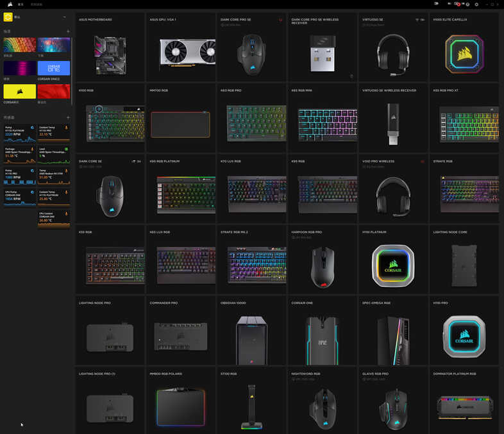The image size is (504, 434).
Task: Open the K65 RGB Mini keyboard tile
Action: 323,118
